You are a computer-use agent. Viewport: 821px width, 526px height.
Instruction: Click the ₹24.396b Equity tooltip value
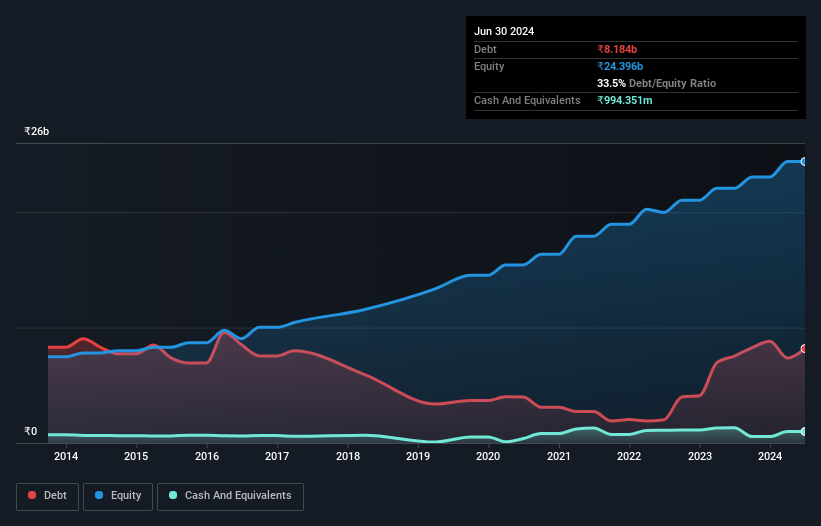(x=620, y=66)
